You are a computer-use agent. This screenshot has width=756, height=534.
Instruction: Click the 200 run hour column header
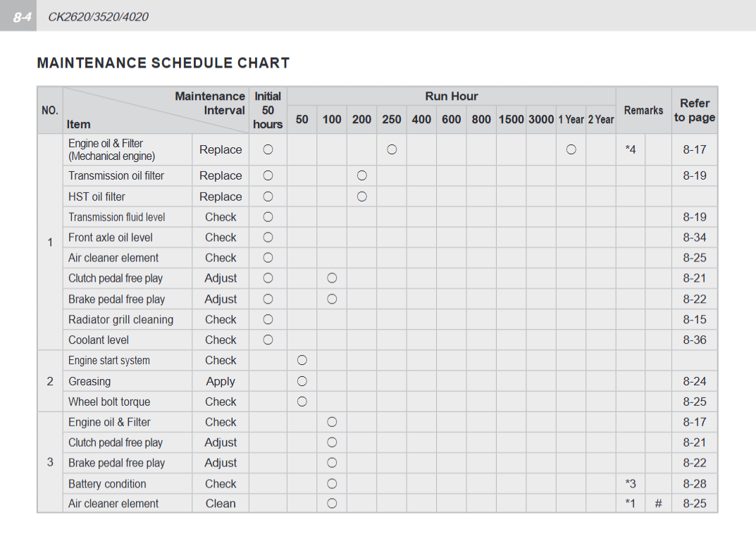pos(361,120)
